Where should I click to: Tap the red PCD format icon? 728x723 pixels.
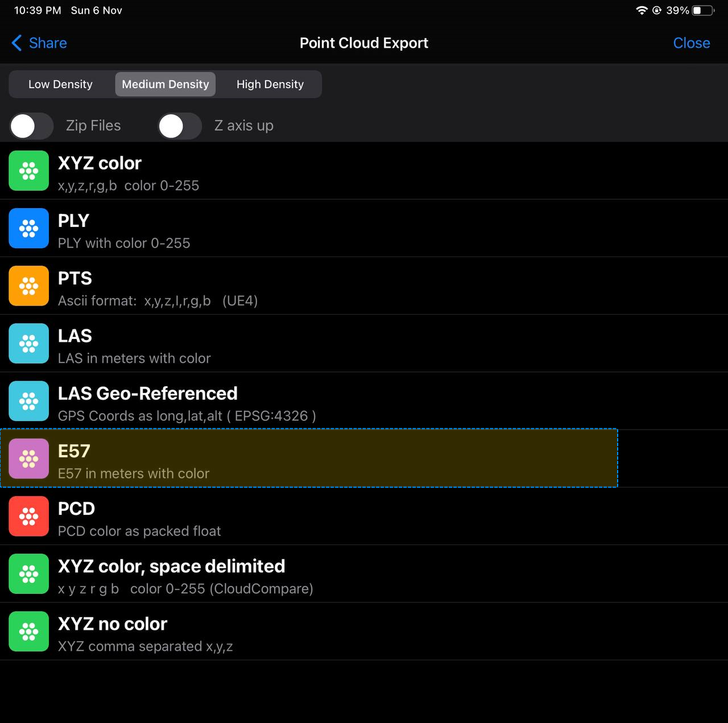[28, 516]
